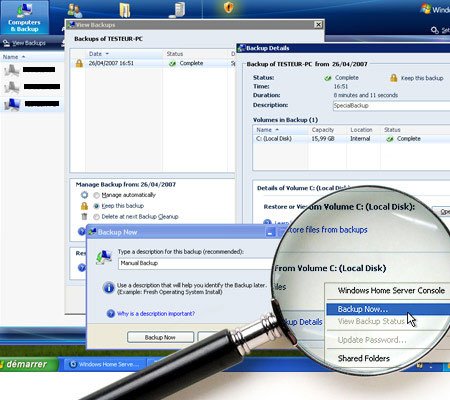Select Manage automatically radio button
Viewport: 450px width, 400px height.
96,195
